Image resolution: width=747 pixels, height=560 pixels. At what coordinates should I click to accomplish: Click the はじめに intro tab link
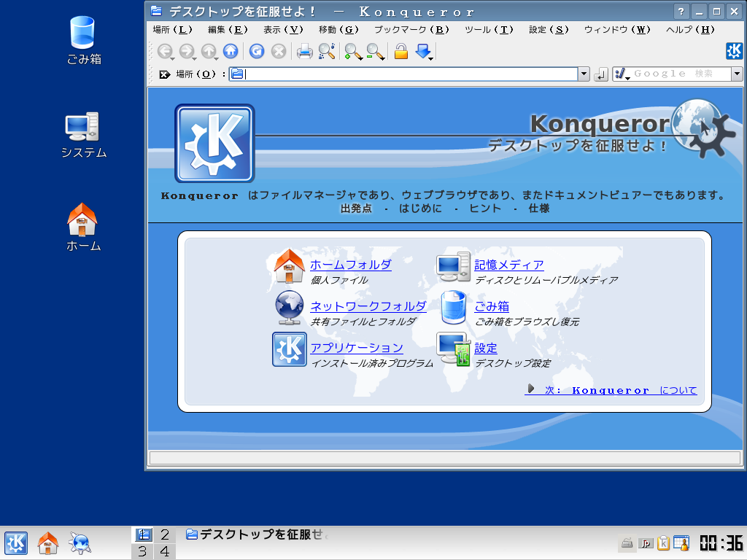tap(420, 209)
